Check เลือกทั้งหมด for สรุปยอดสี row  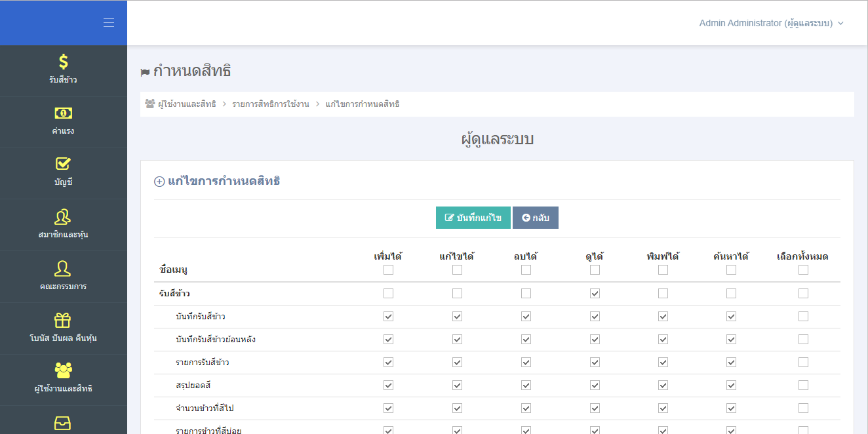click(x=803, y=385)
